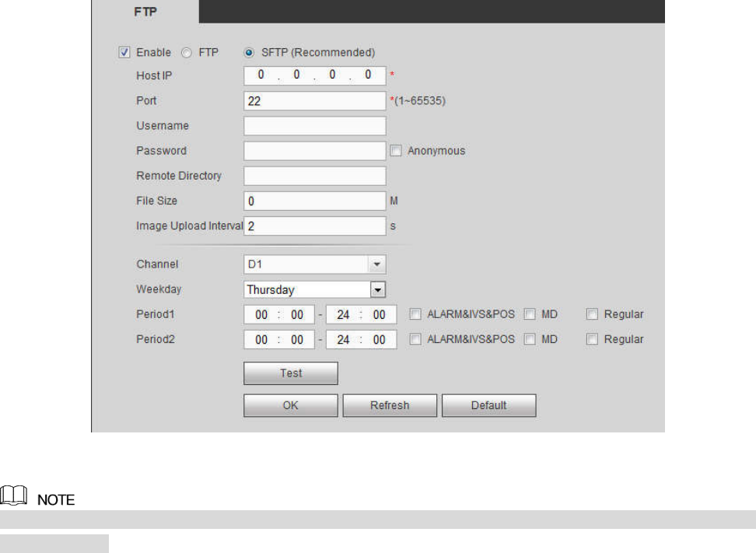This screenshot has height=553, width=756.
Task: Click the Password input field
Action: [315, 151]
